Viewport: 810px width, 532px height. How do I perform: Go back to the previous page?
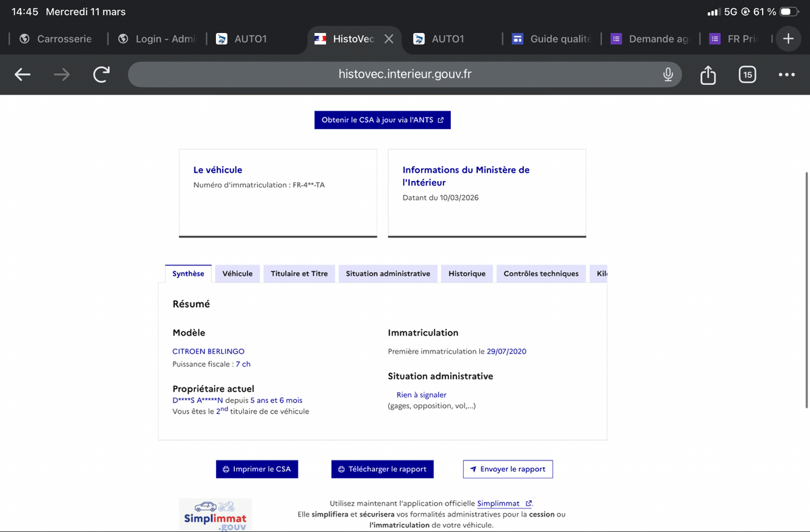tap(23, 74)
